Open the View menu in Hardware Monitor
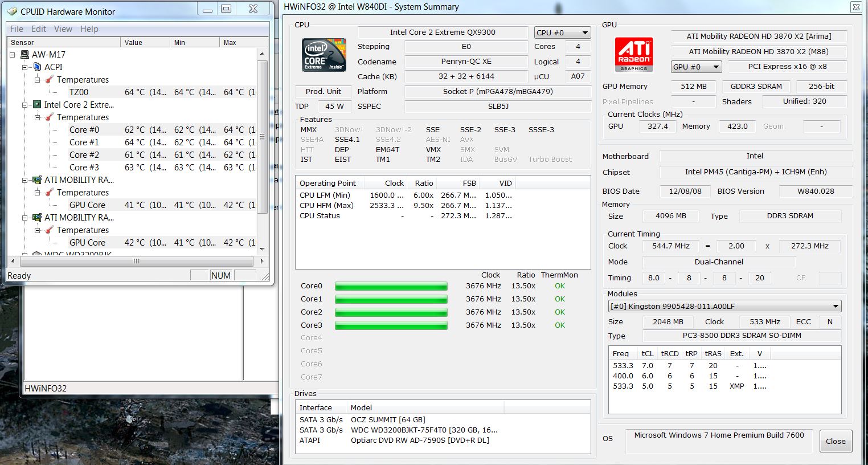The height and width of the screenshot is (465, 868). pyautogui.click(x=63, y=28)
